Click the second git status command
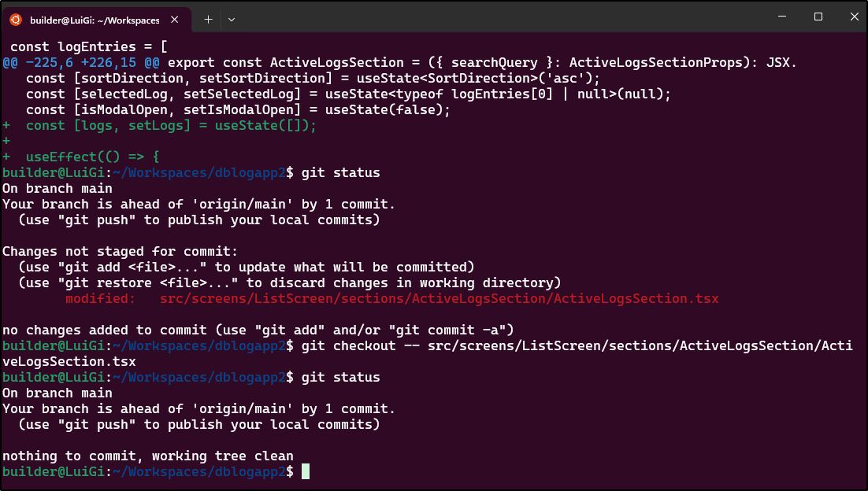Screen dimensions: 868x491 coord(340,377)
